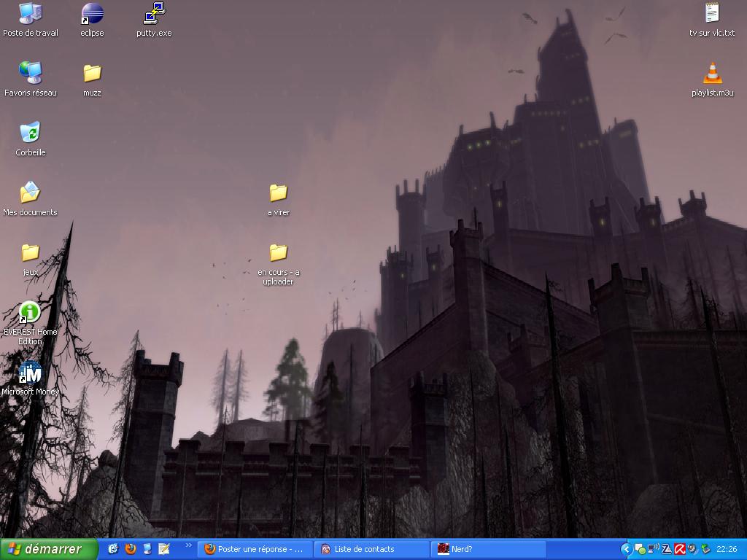The width and height of the screenshot is (747, 560).
Task: Open the Poste de travail icon
Action: pyautogui.click(x=31, y=20)
